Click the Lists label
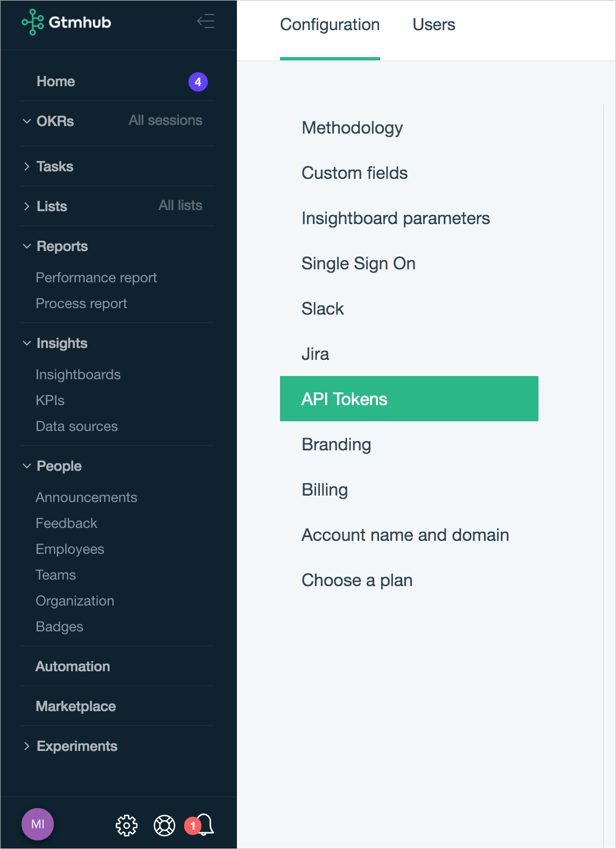 coord(52,206)
